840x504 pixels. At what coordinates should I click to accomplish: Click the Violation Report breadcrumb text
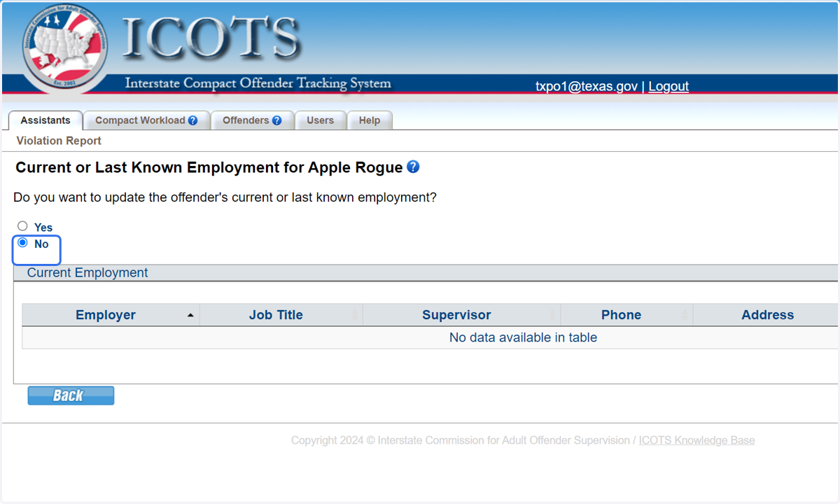tap(59, 141)
